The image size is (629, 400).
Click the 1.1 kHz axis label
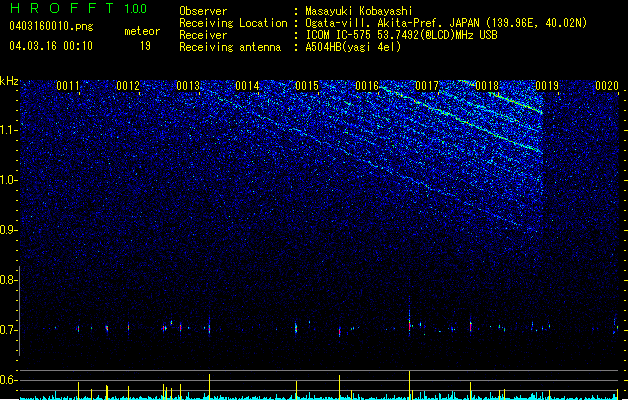point(9,130)
